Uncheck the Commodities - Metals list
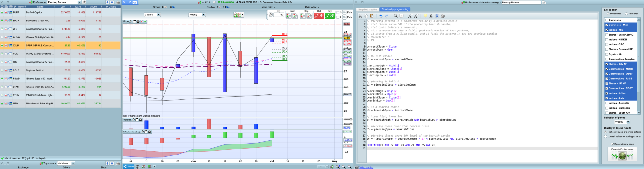This screenshot has width=644, height=169. 607,69
